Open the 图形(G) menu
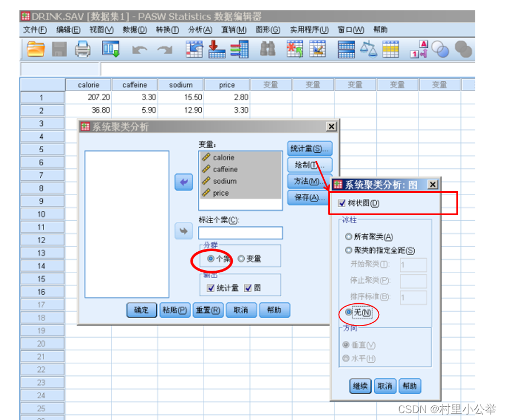The image size is (505, 420). click(267, 30)
